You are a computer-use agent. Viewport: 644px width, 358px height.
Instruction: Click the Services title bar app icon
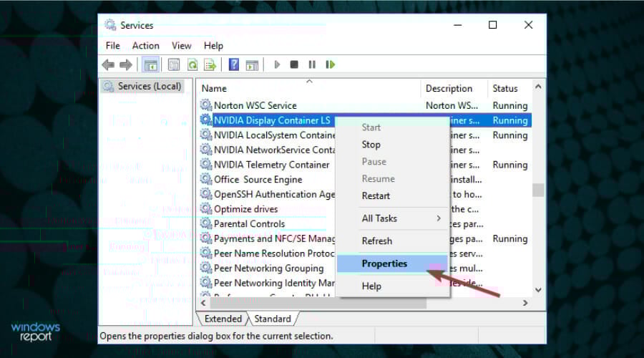pyautogui.click(x=110, y=25)
